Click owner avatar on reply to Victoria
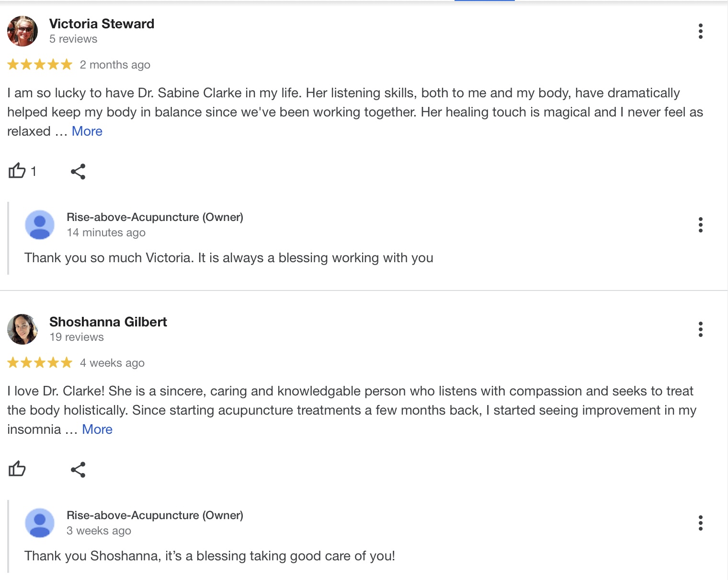 point(40,225)
